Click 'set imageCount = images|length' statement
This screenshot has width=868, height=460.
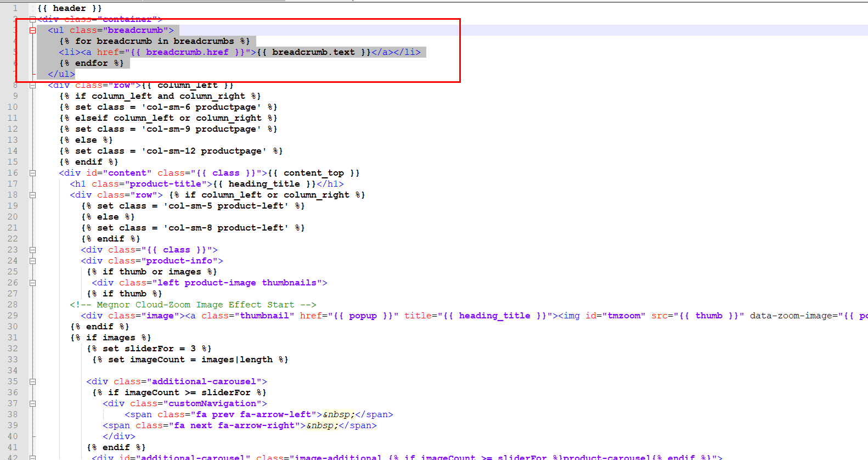coord(190,360)
